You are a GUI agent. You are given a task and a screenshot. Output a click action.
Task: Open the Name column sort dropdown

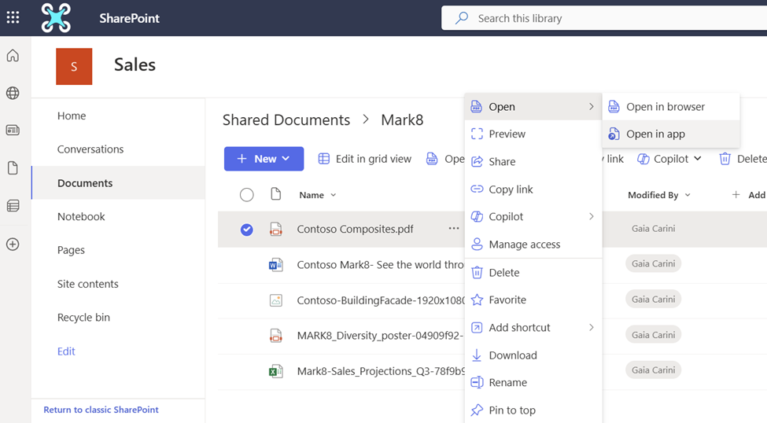click(x=334, y=195)
